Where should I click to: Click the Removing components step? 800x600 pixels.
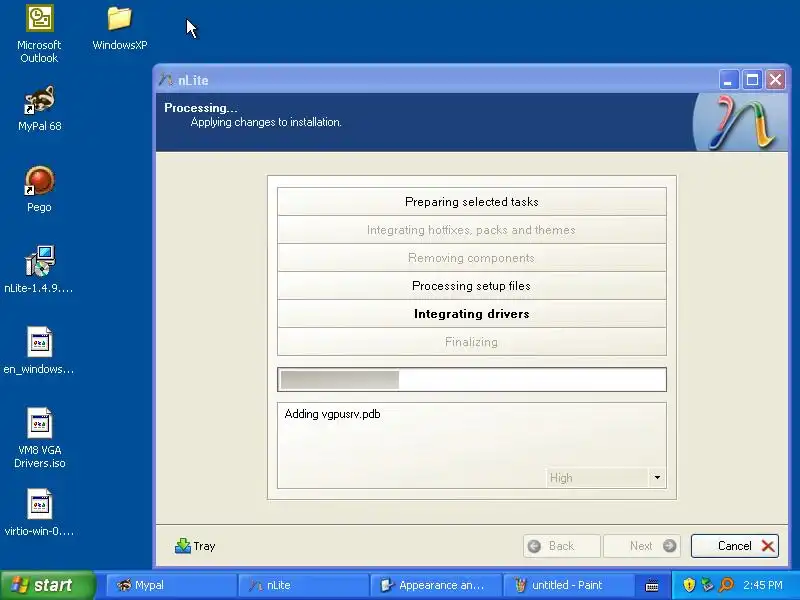point(472,258)
